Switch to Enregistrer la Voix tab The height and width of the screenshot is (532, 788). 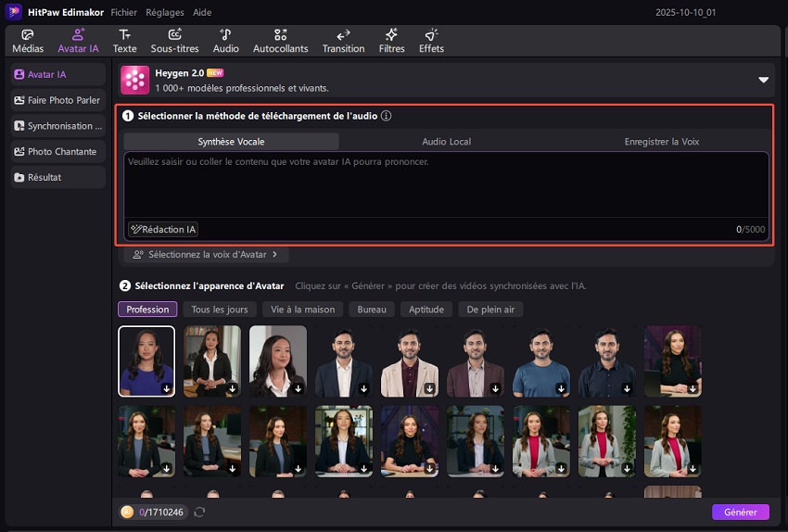pos(661,142)
